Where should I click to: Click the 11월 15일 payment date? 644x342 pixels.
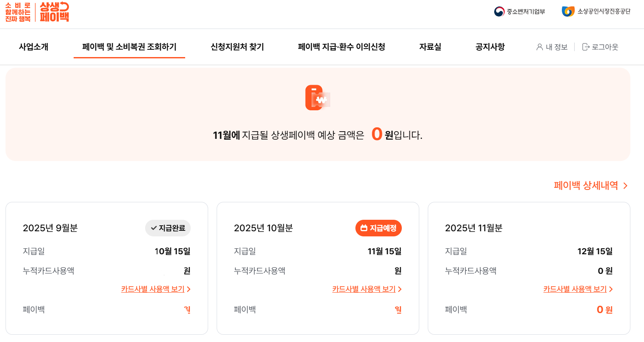point(384,251)
